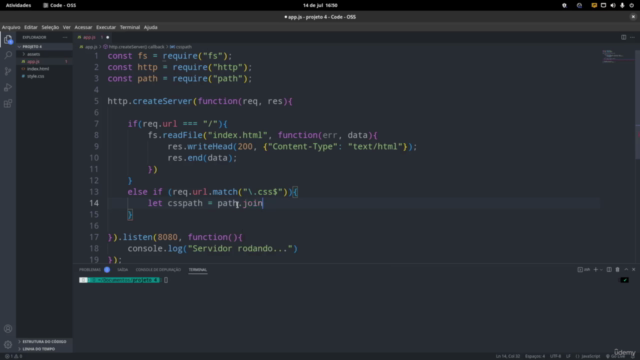Expand the assets folder

click(44, 54)
